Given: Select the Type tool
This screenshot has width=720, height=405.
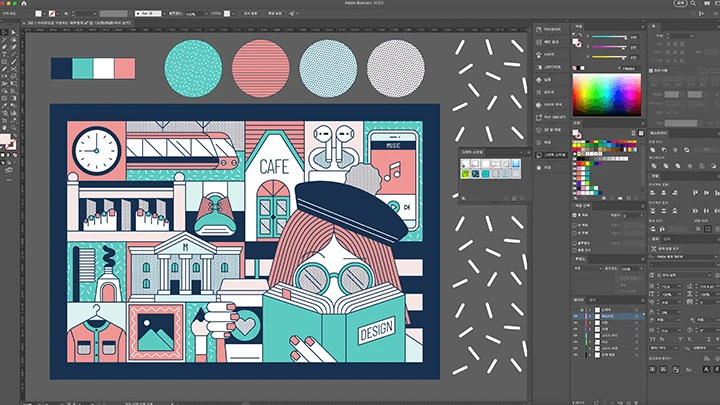Looking at the screenshot, I should tap(4, 54).
